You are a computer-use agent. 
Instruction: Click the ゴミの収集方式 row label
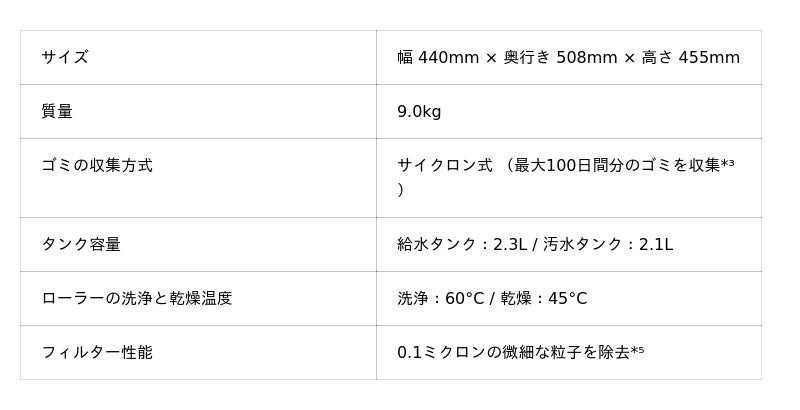[97, 166]
